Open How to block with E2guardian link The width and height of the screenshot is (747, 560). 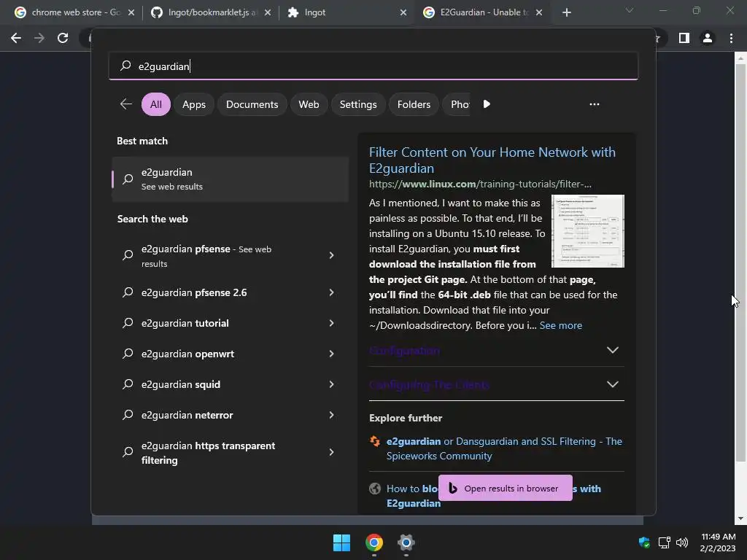click(494, 496)
